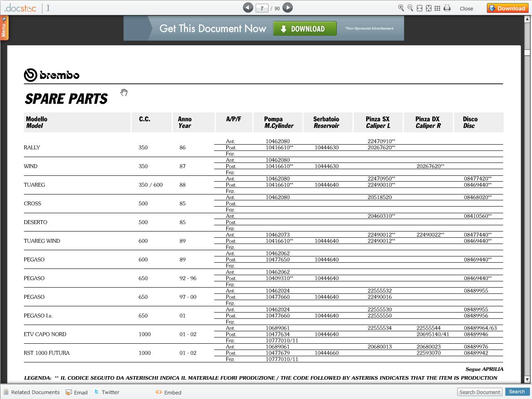Click the RST 1000 FUTURA model name

coord(47,353)
